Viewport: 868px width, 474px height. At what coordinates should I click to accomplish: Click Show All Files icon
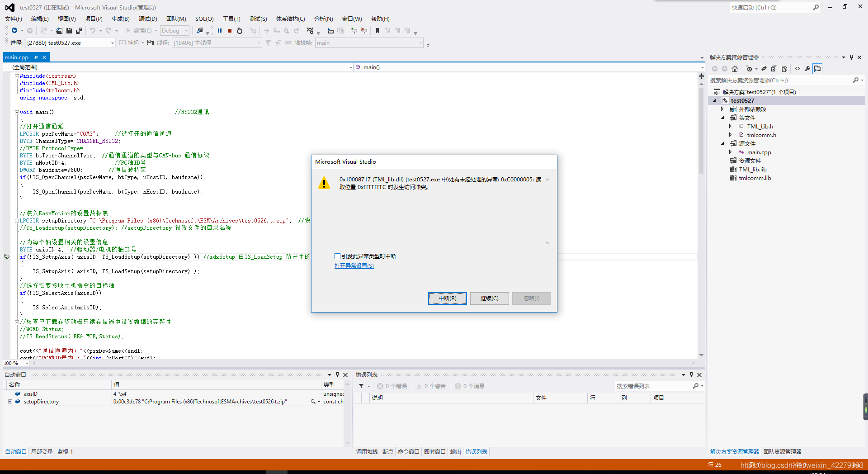(x=784, y=69)
